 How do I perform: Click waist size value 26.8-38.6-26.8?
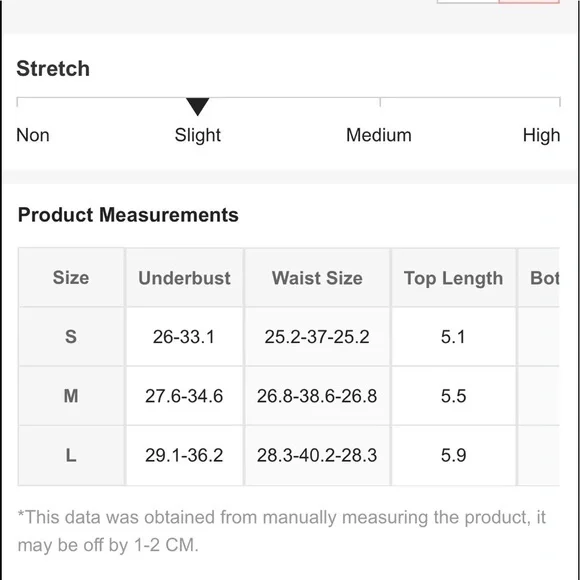click(317, 396)
